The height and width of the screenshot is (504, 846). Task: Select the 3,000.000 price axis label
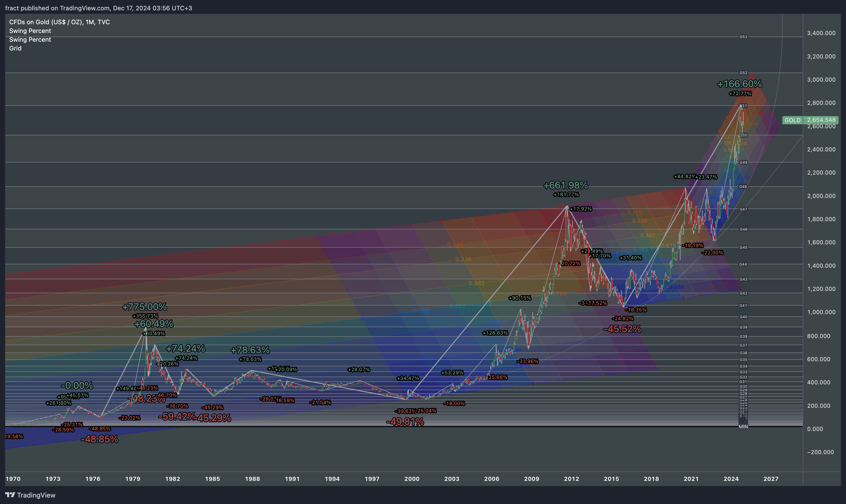click(821, 80)
